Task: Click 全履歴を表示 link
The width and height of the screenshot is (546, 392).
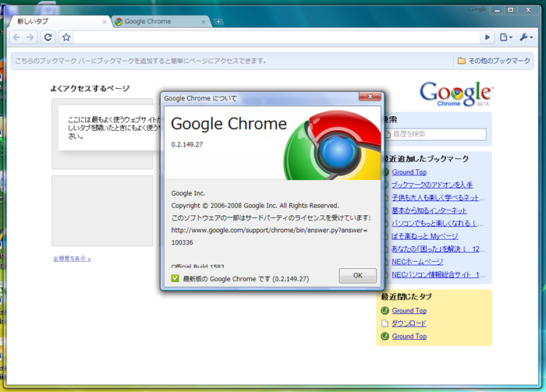Action: point(72,259)
